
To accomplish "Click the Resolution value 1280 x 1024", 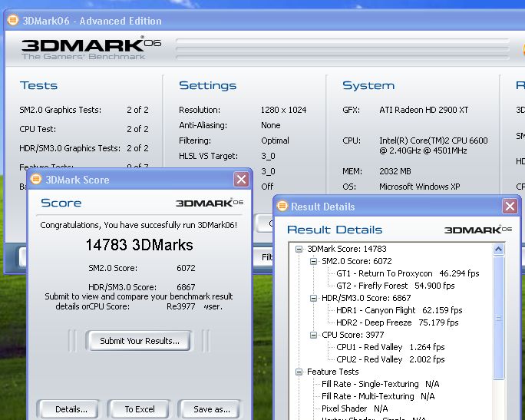I will point(283,110).
